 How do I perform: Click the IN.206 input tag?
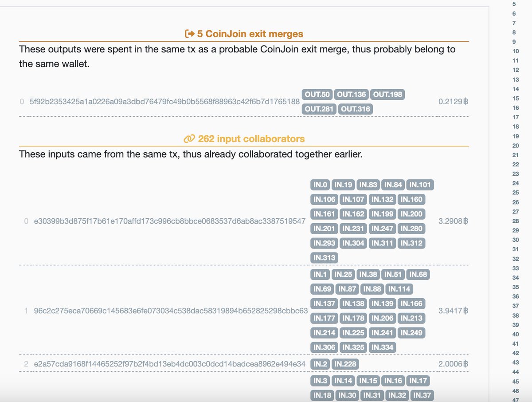[x=382, y=319]
